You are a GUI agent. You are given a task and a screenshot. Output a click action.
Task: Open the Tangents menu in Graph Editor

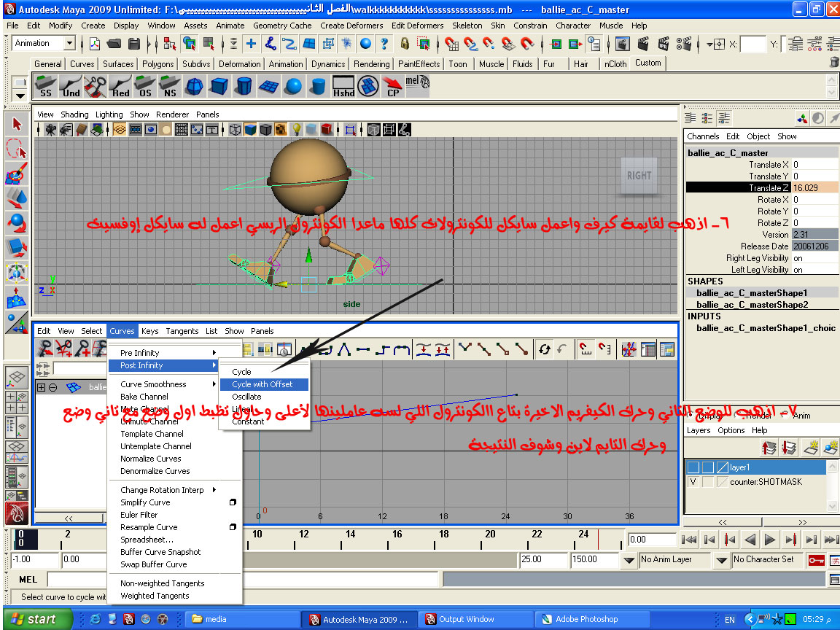coord(182,331)
